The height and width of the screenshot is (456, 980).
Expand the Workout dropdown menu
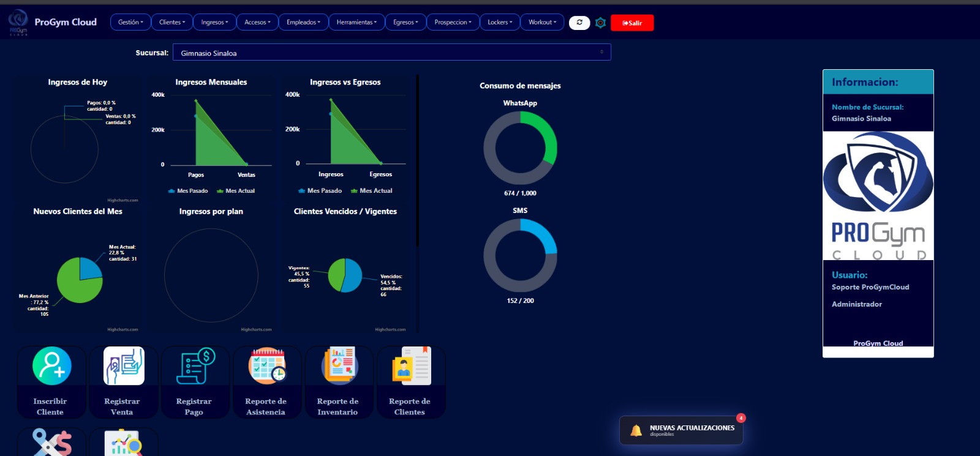coord(542,22)
